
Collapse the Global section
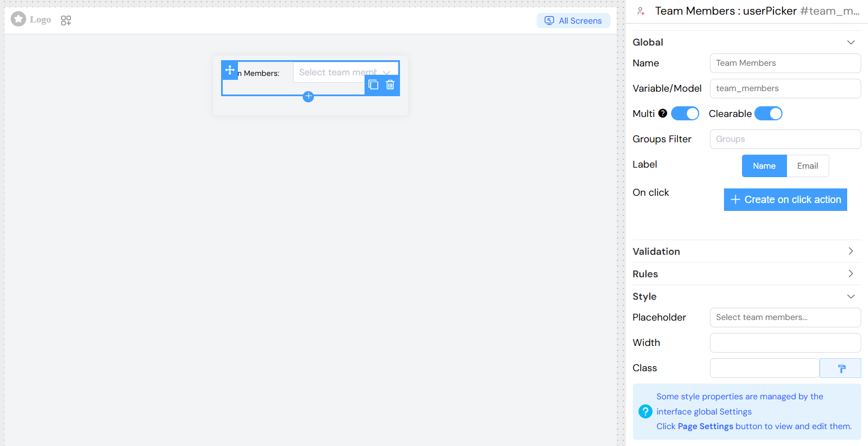[851, 42]
